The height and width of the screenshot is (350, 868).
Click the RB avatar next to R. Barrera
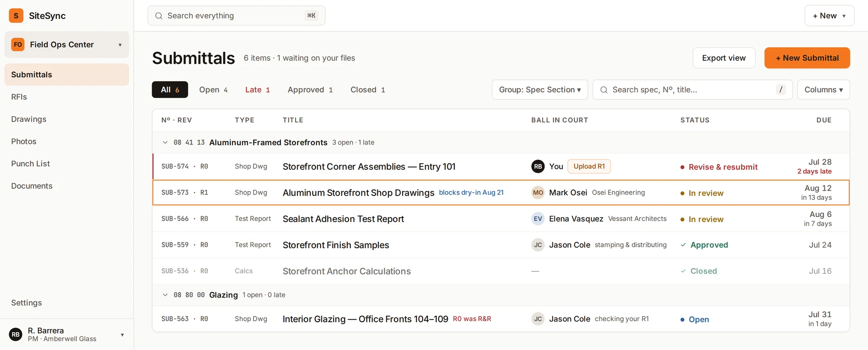16,334
